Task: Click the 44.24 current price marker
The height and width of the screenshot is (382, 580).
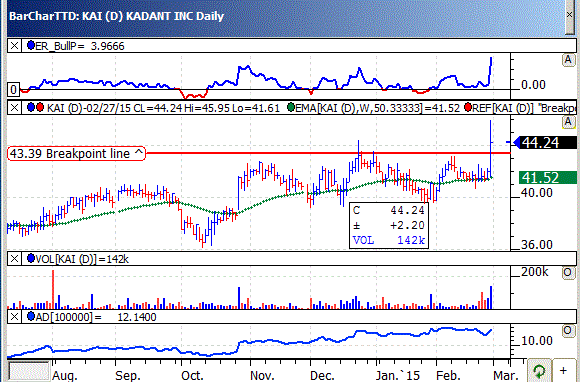Action: tap(545, 143)
